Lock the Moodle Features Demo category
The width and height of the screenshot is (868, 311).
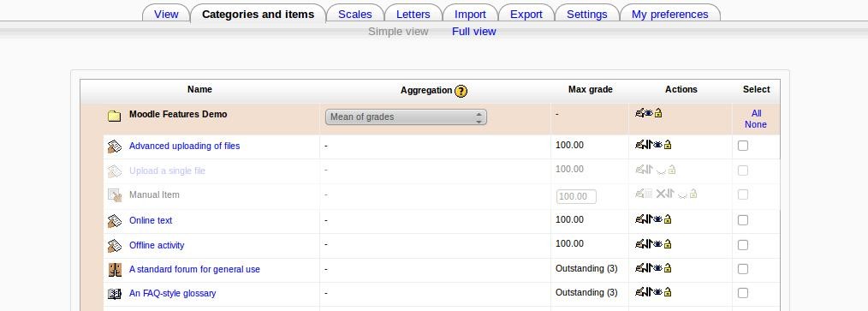pos(658,113)
